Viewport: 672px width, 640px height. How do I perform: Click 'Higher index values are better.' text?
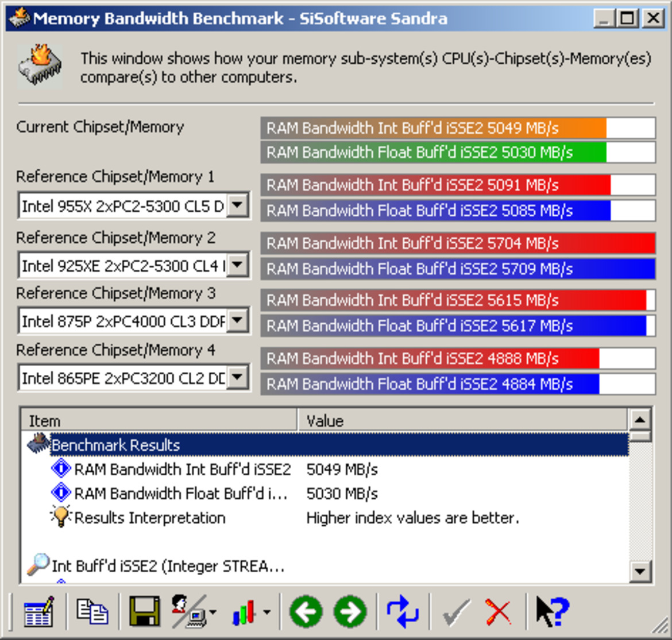pyautogui.click(x=413, y=518)
